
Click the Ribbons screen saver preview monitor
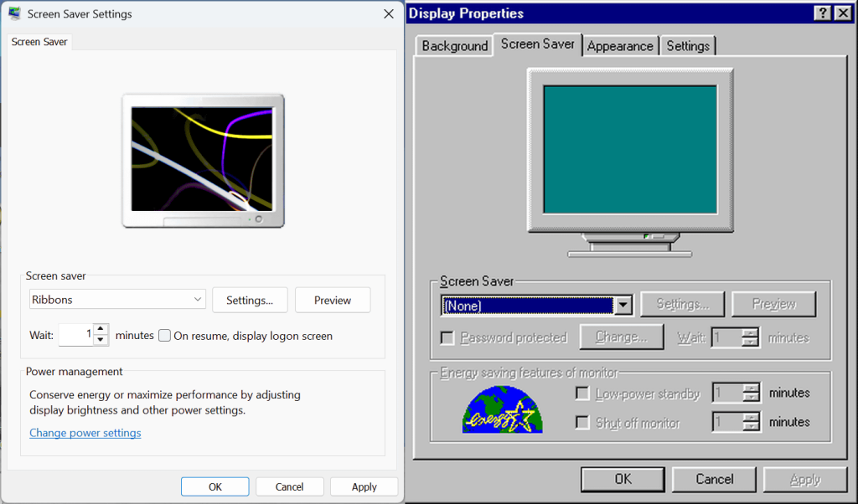pyautogui.click(x=203, y=159)
